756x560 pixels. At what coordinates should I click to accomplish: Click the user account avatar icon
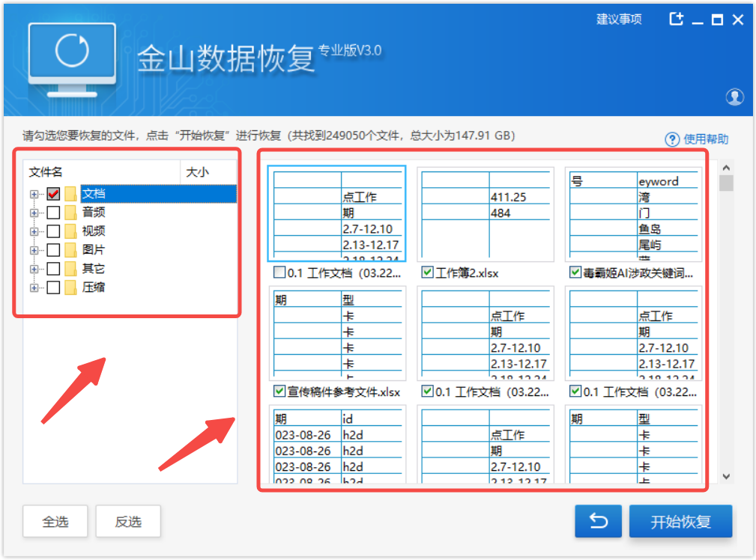pos(734,97)
